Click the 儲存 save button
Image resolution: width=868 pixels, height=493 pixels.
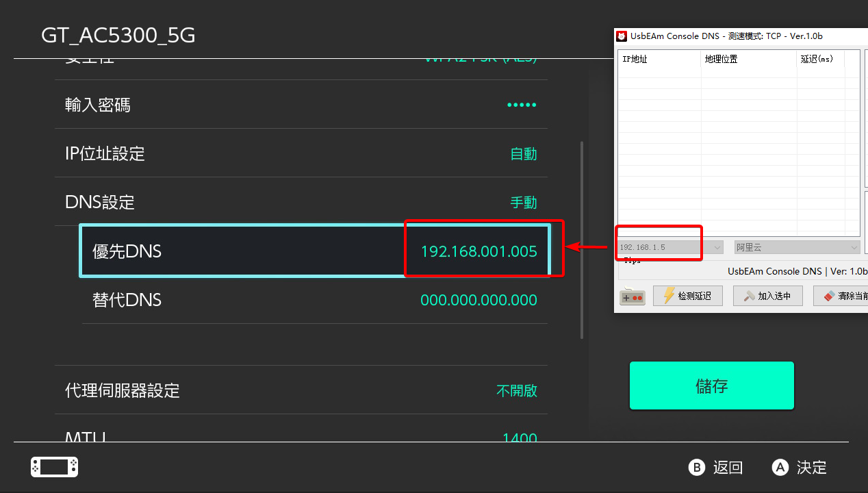(x=711, y=385)
